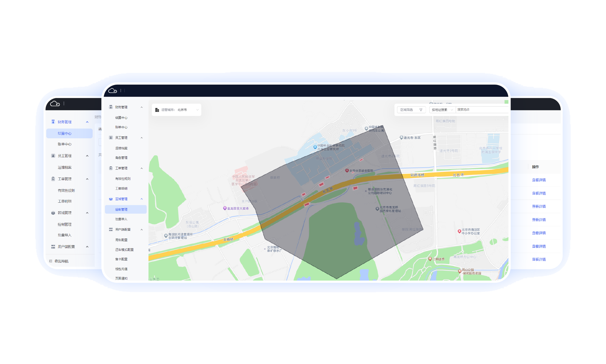The image size is (606, 364).
Task: Click 收起导航 at the bottom of the left panel
Action: click(x=61, y=261)
